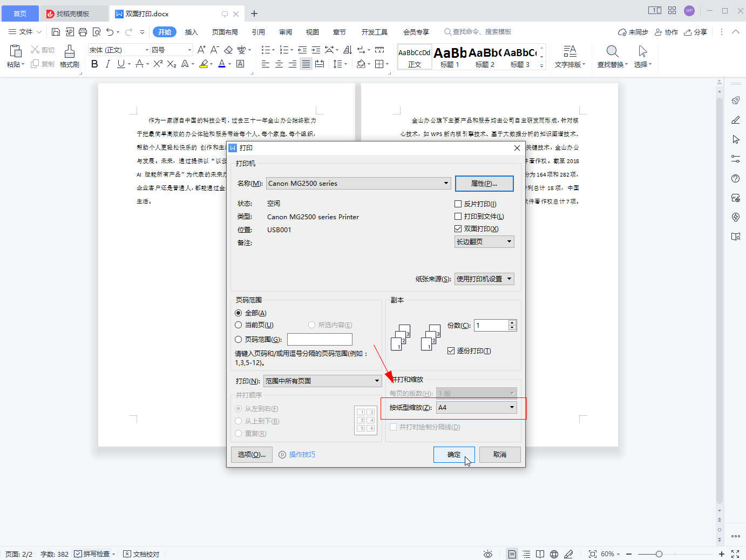Open print Options button
Screen dimensions: 746x560
tap(252, 455)
